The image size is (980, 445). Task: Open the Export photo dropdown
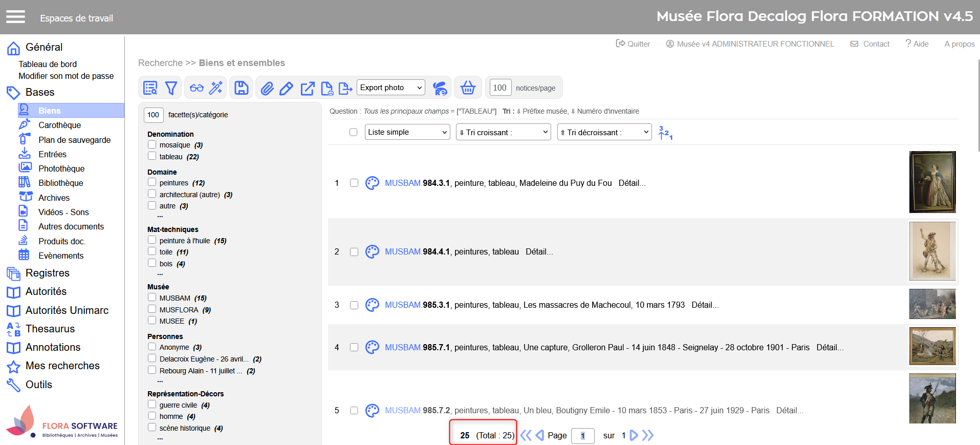tap(391, 88)
